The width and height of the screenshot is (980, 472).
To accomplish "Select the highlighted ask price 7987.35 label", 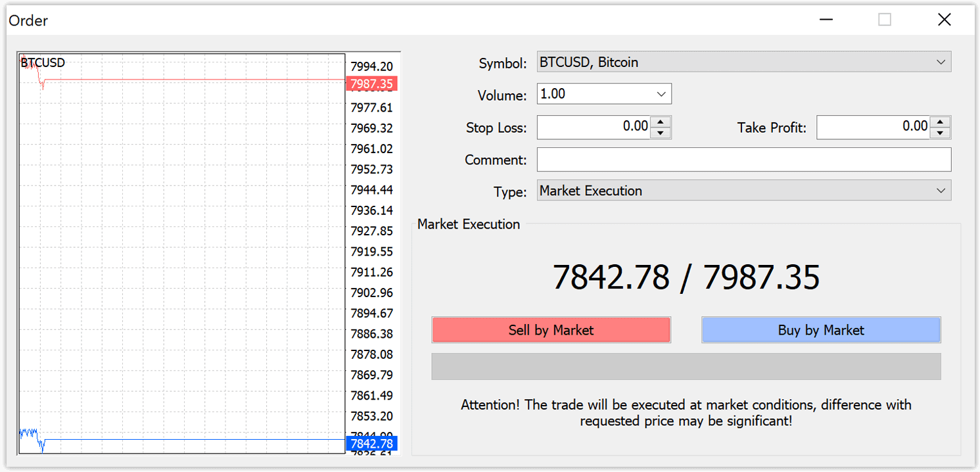I will point(371,83).
